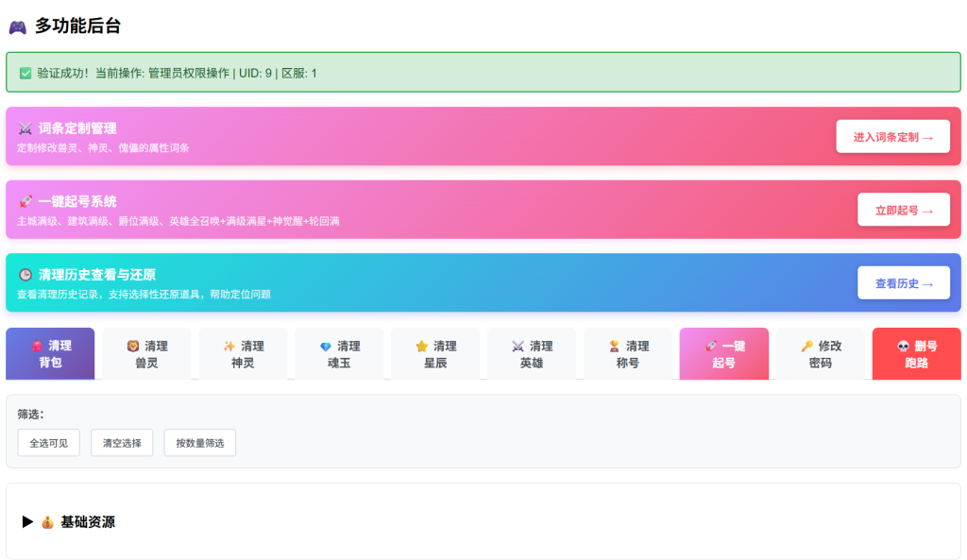Viewport: 967px width, 560px height.
Task: Click the 查看历史 button
Action: [x=904, y=283]
